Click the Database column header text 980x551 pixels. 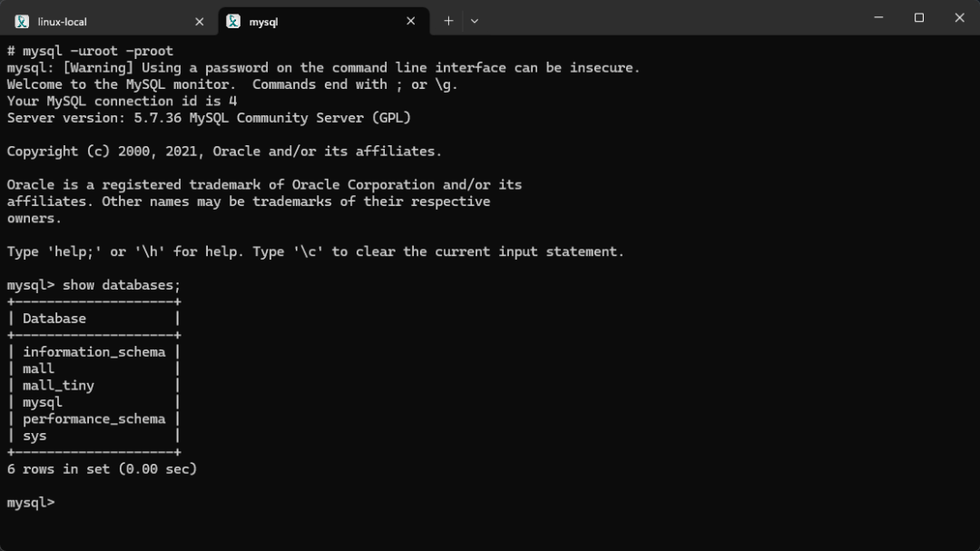click(54, 319)
